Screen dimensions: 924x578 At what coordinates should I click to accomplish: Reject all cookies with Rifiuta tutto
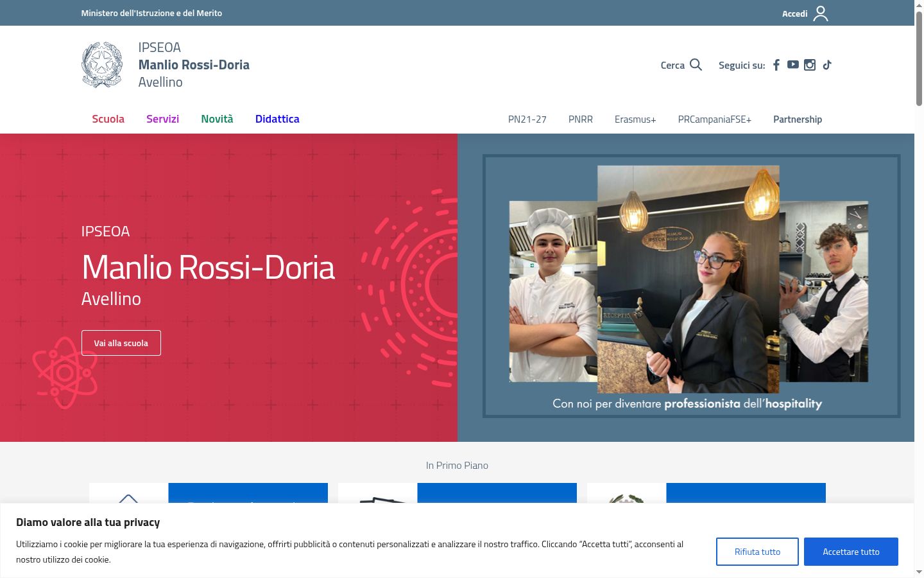point(757,552)
